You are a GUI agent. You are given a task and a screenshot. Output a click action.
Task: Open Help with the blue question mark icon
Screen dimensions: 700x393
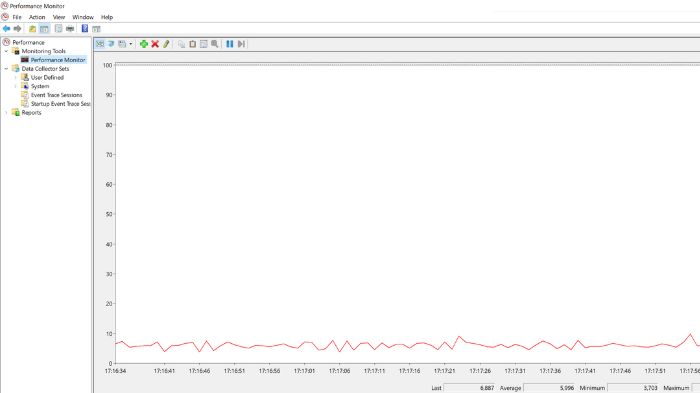tap(84, 29)
